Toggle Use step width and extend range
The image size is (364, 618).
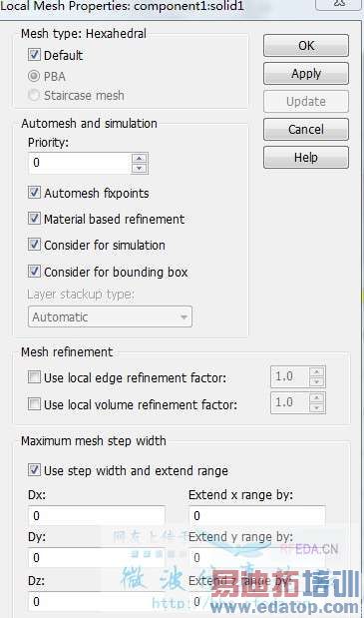click(x=34, y=470)
